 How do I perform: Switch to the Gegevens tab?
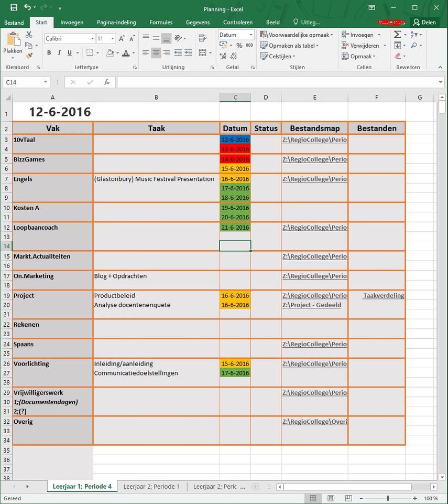198,22
